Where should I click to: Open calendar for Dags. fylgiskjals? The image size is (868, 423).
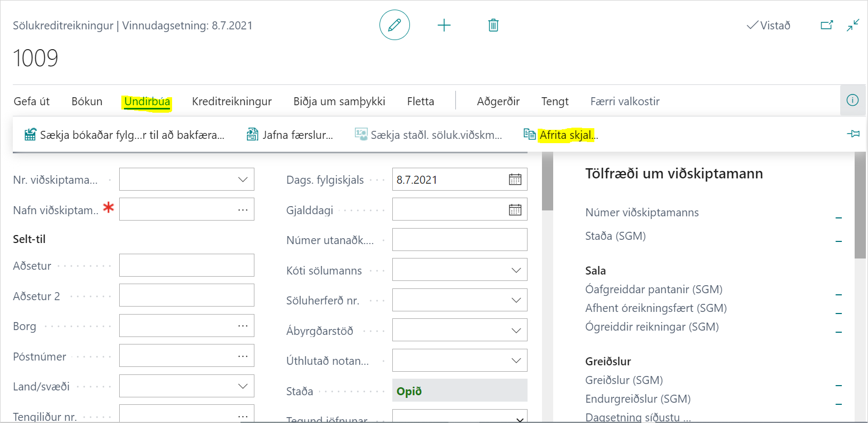coord(515,180)
